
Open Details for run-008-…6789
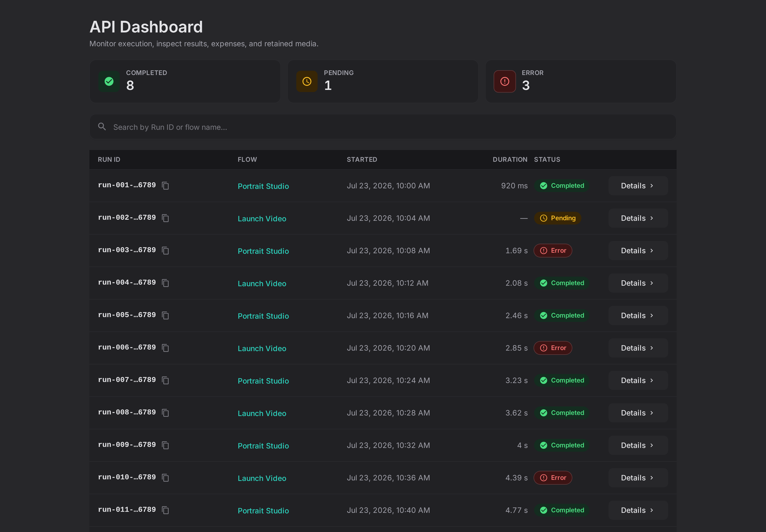pos(638,413)
